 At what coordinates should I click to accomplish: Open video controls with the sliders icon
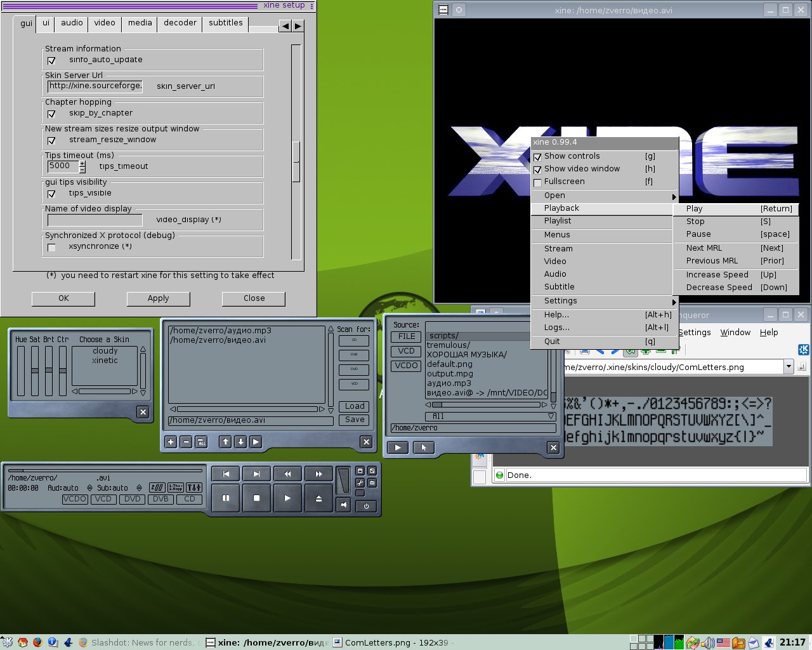(194, 487)
